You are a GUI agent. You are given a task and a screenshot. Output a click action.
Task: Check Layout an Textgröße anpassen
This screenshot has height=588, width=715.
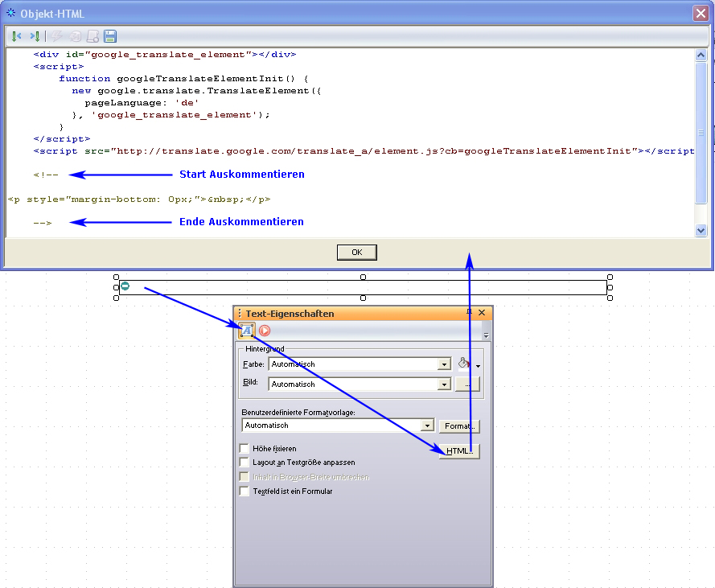pos(244,463)
